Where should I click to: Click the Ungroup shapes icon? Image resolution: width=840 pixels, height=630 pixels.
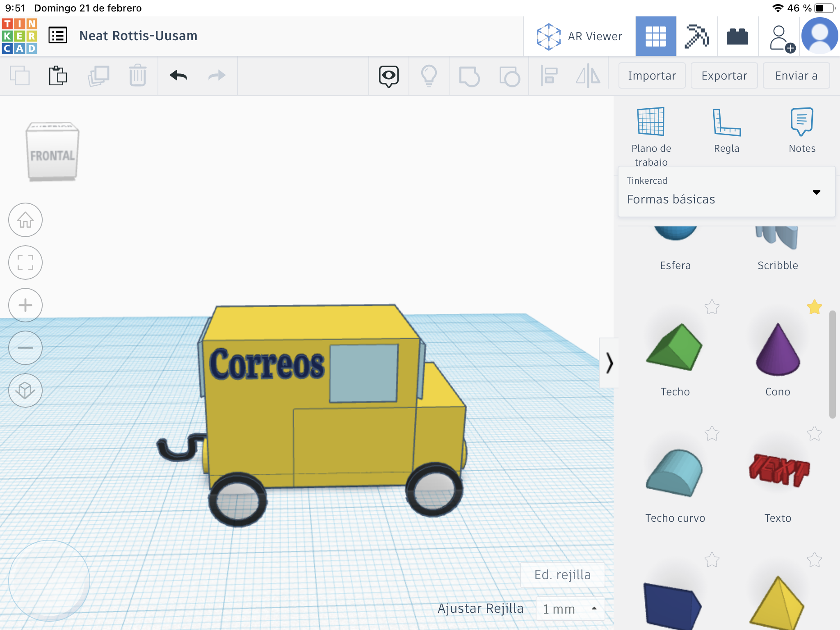[509, 76]
